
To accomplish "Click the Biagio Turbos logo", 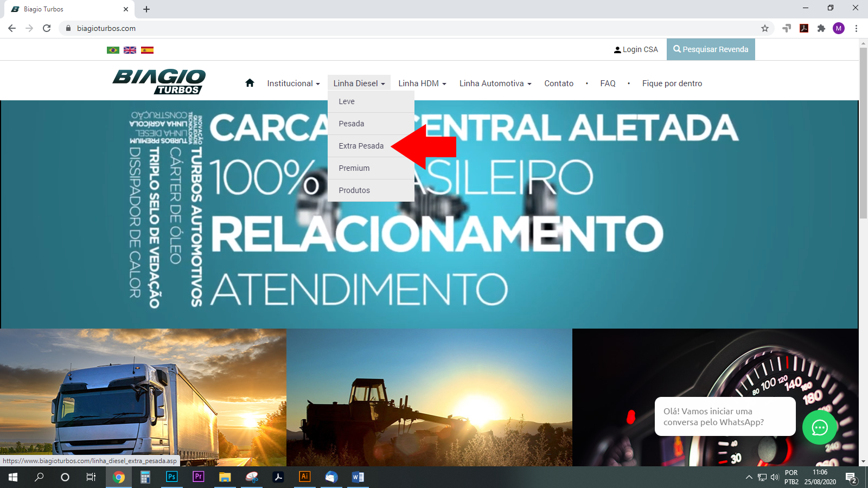I will coord(159,82).
